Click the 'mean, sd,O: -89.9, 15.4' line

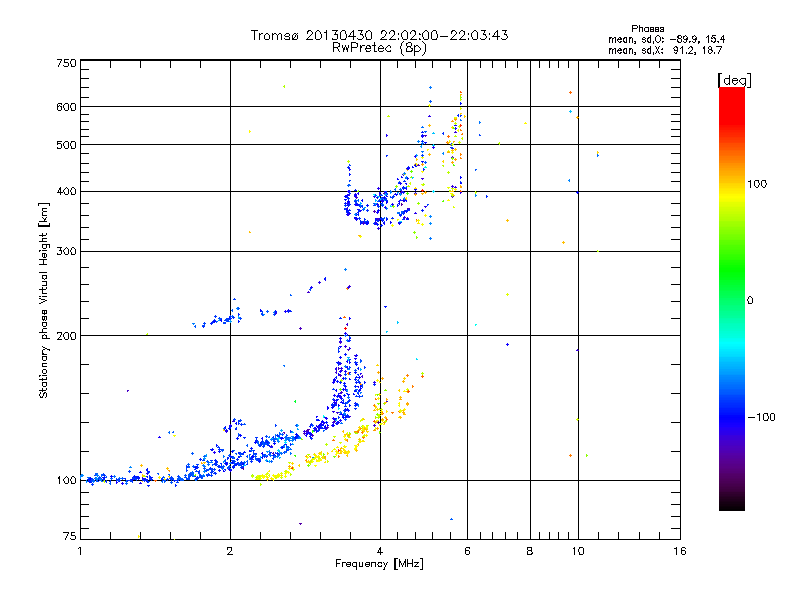666,39
